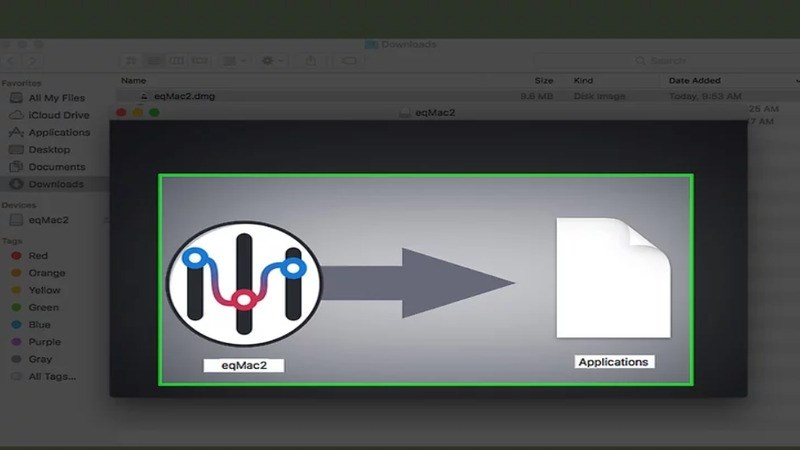The height and width of the screenshot is (450, 800).
Task: Switch Finder to list view
Action: [154, 61]
